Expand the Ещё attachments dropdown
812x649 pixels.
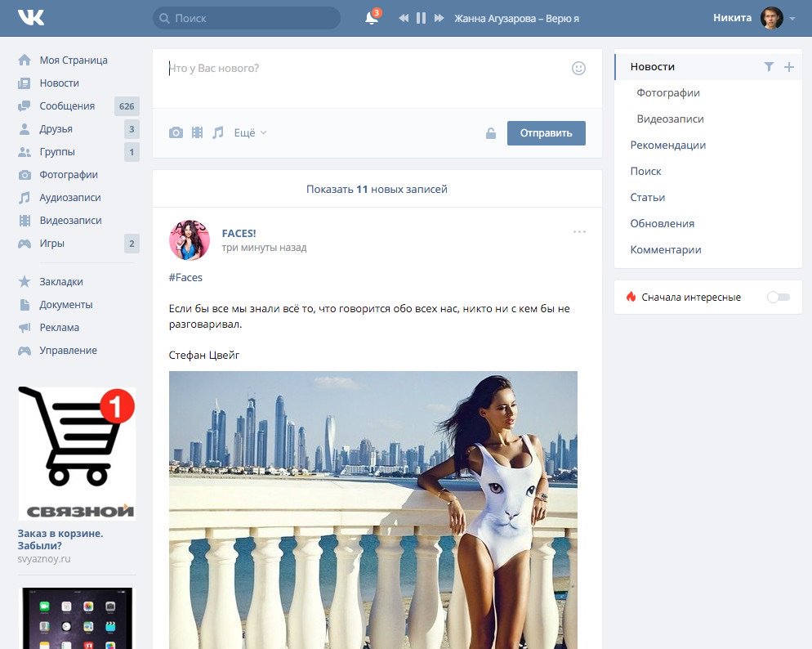click(x=250, y=132)
